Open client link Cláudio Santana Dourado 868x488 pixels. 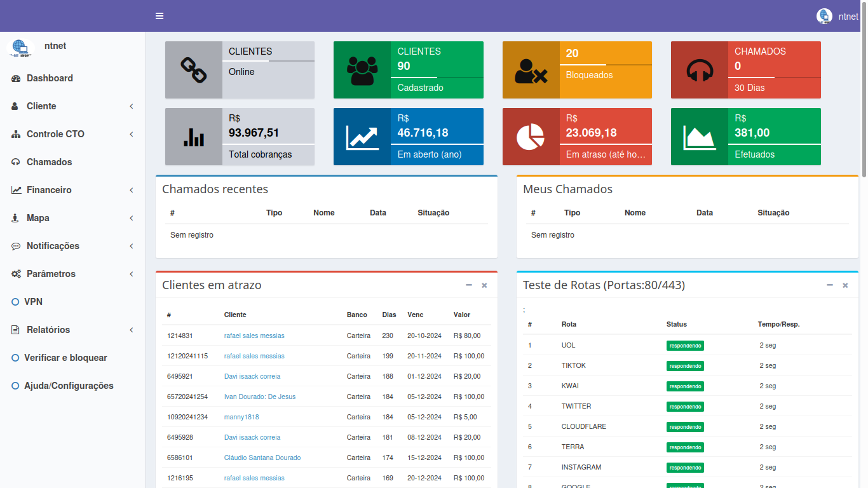(262, 457)
